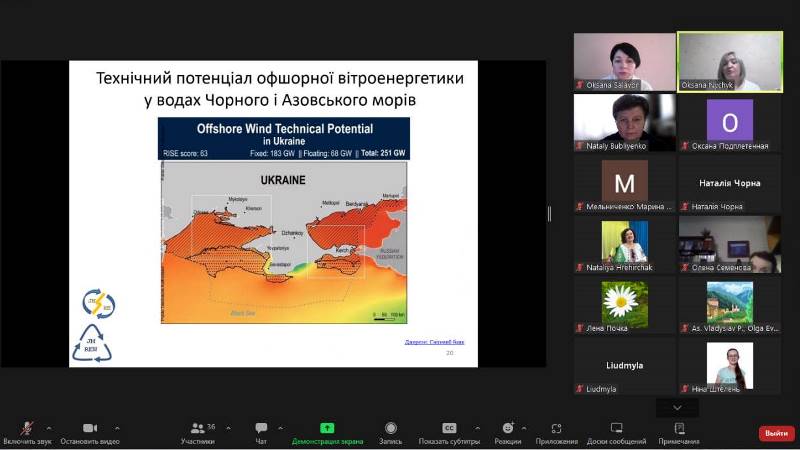Click muted mic icon on Nataly Bubliyenko
The height and width of the screenshot is (450, 800).
click(580, 146)
